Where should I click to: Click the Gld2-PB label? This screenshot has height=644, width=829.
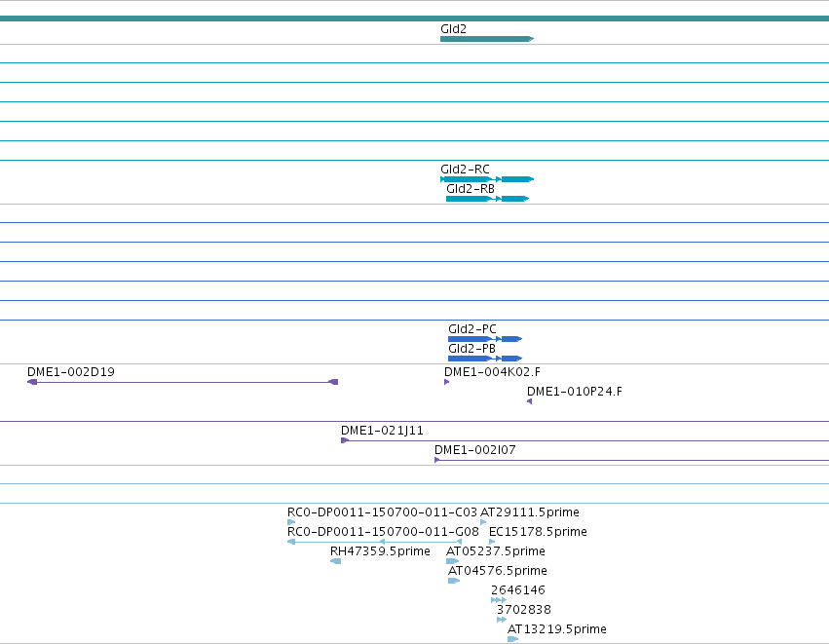click(x=471, y=349)
